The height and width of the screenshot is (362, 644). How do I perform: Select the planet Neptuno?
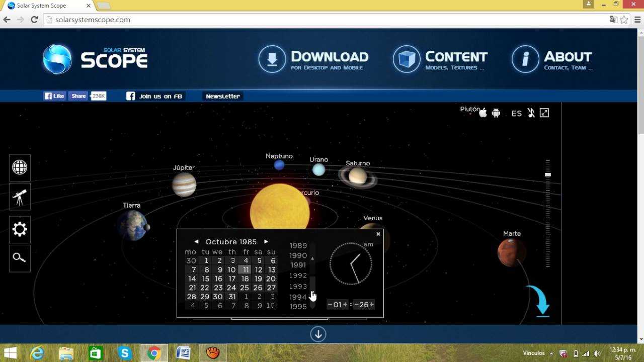coord(279,165)
